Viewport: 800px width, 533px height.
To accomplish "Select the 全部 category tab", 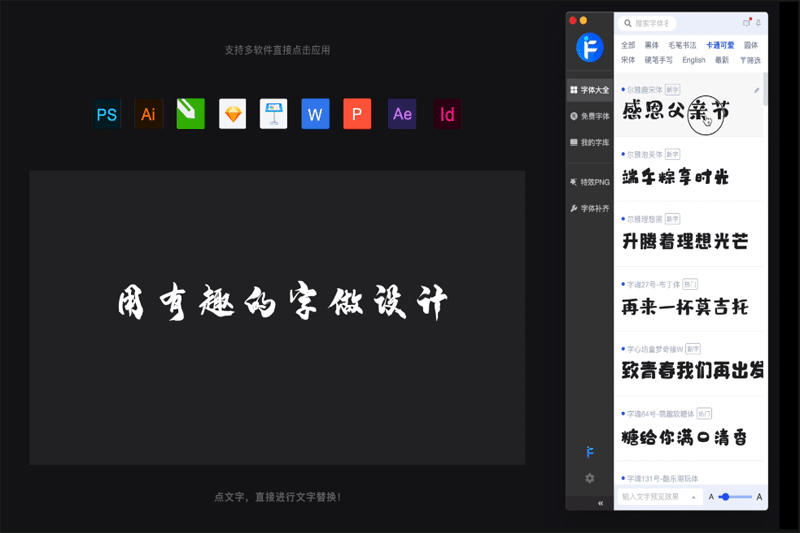I will (628, 45).
